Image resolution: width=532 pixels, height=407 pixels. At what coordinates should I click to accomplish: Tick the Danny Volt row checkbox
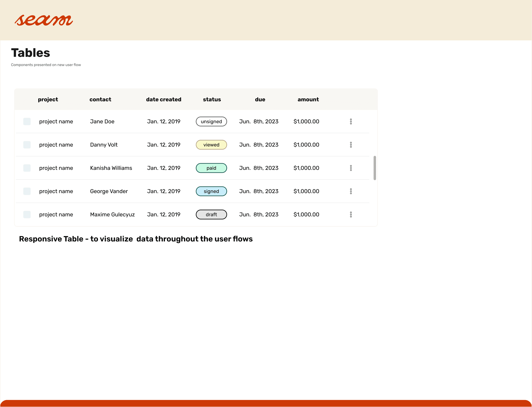(27, 145)
